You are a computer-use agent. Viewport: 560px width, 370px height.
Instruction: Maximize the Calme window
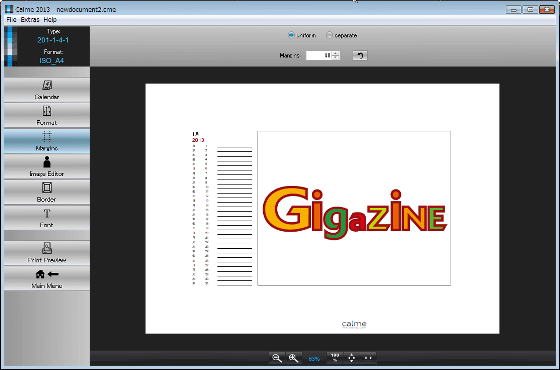pyautogui.click(x=530, y=9)
